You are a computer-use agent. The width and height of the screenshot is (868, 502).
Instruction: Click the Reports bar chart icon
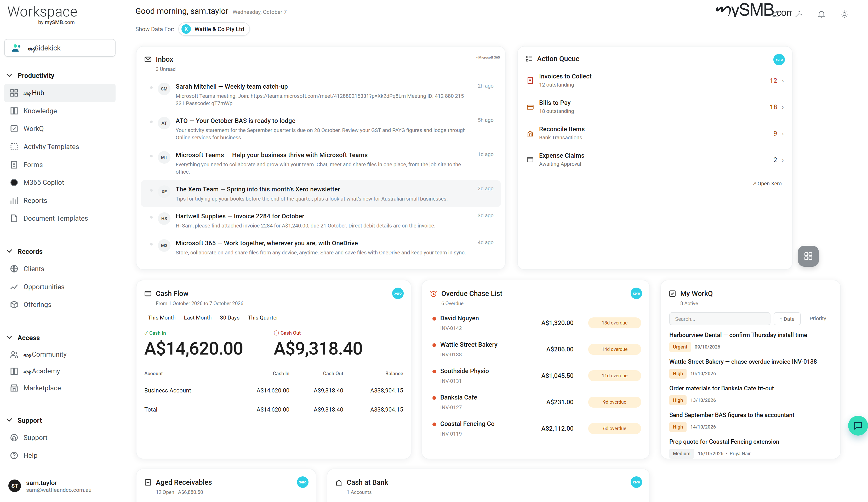pos(14,201)
